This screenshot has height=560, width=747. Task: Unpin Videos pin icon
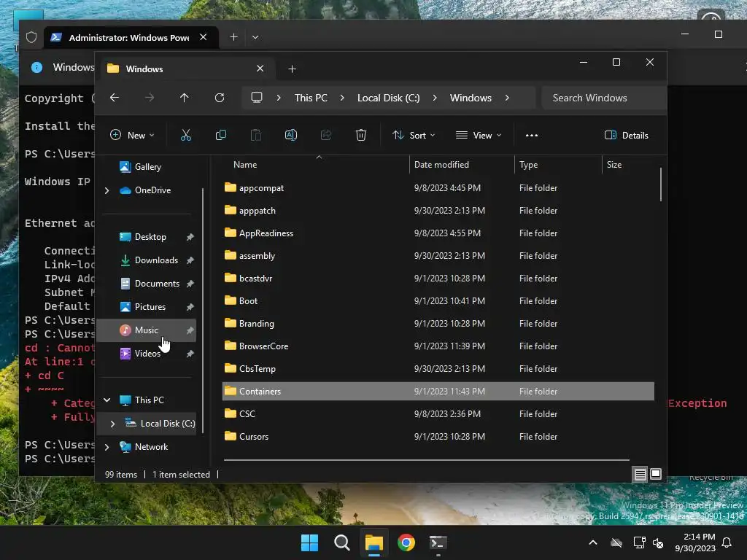[190, 354]
